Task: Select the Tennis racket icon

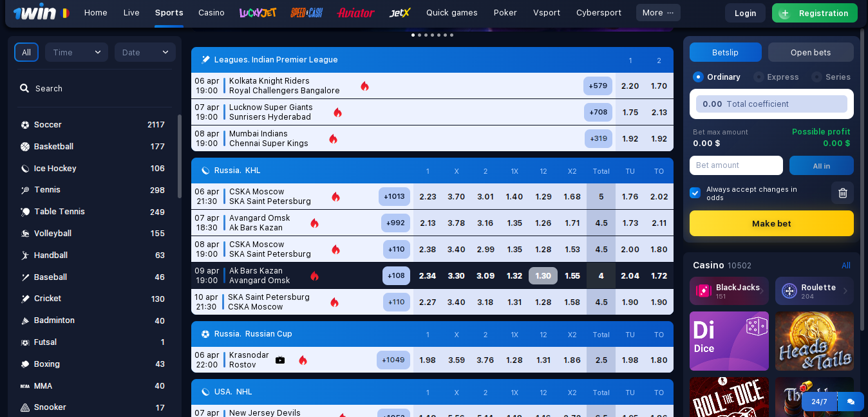Action: pyautogui.click(x=25, y=190)
